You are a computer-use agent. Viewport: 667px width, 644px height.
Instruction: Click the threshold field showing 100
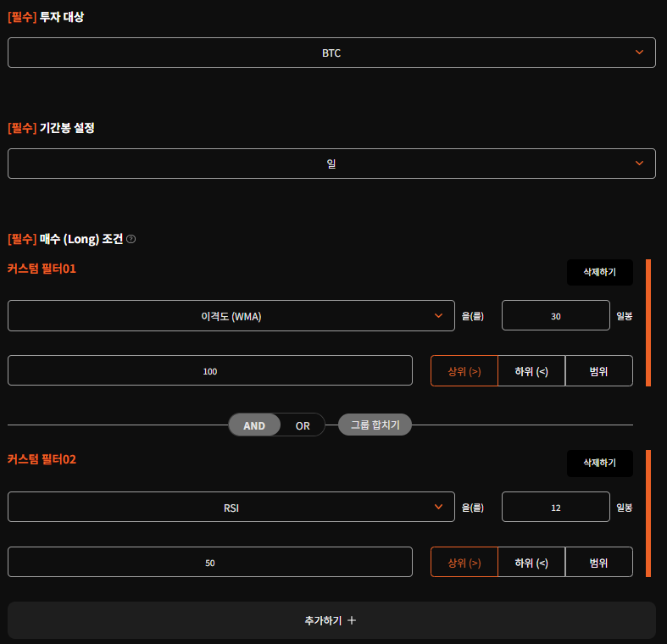209,371
